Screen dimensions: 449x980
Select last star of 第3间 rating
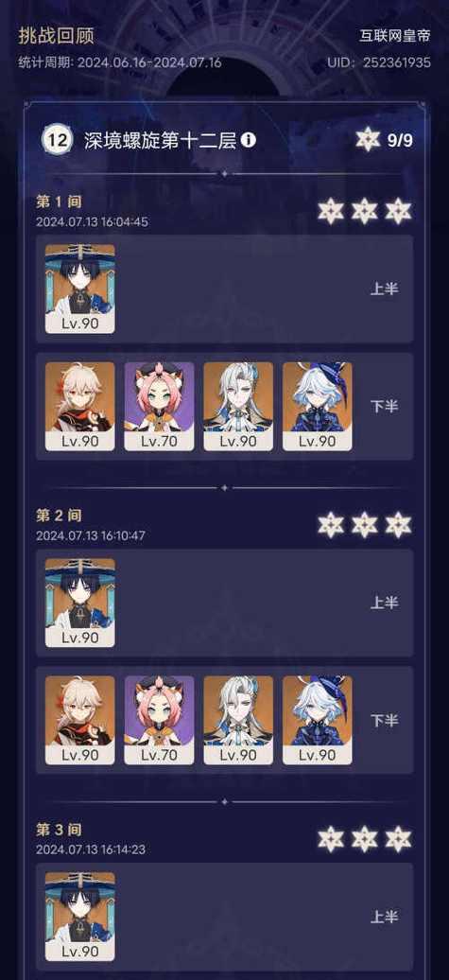(x=398, y=839)
